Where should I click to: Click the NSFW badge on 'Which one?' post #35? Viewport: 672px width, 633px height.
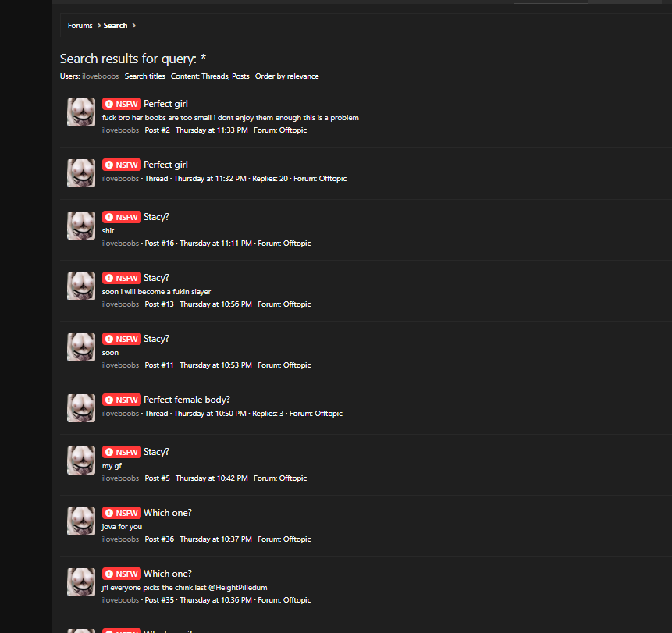(122, 574)
